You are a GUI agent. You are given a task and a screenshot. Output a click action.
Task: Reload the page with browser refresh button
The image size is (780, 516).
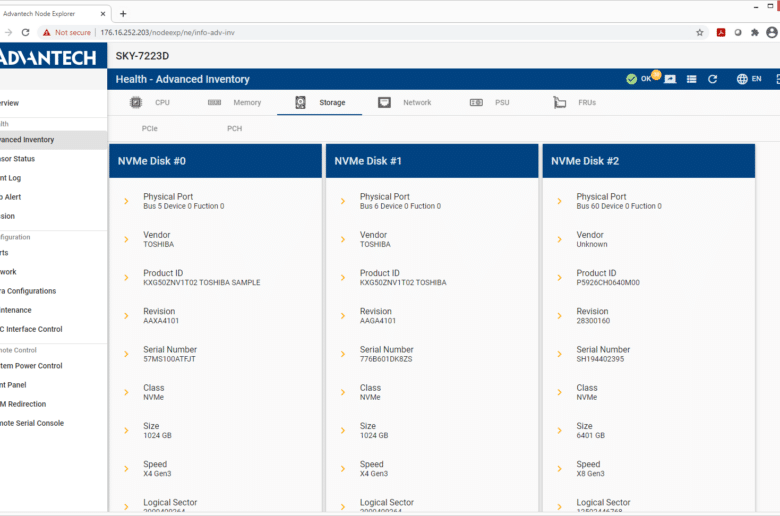25,32
